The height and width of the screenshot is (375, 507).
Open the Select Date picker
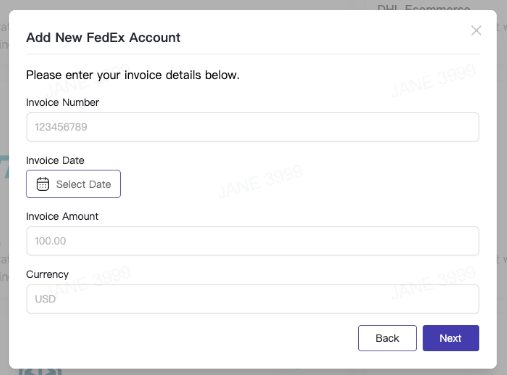73,184
